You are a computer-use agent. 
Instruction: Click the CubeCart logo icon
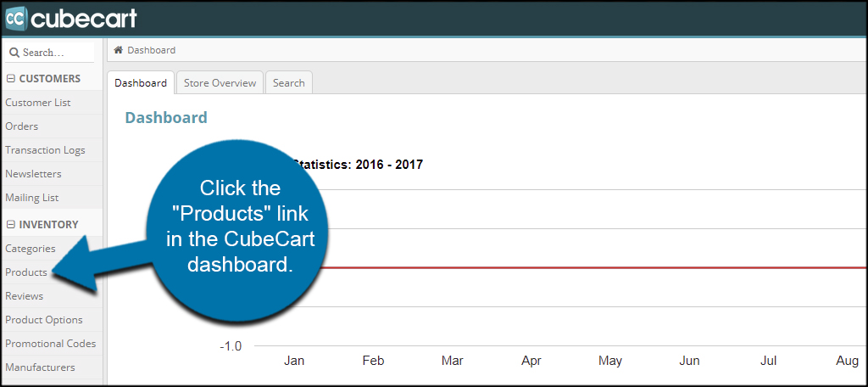point(16,18)
